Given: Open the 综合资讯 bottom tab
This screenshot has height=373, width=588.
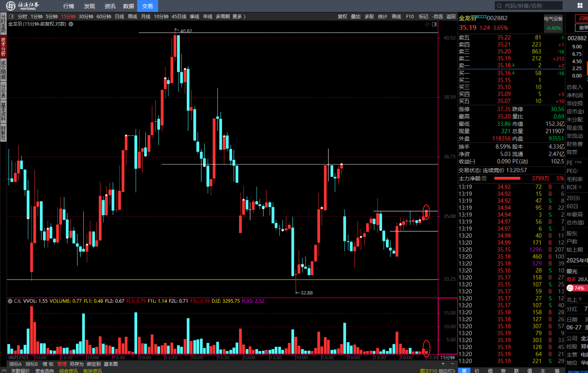Looking at the screenshot, I should pos(68,371).
